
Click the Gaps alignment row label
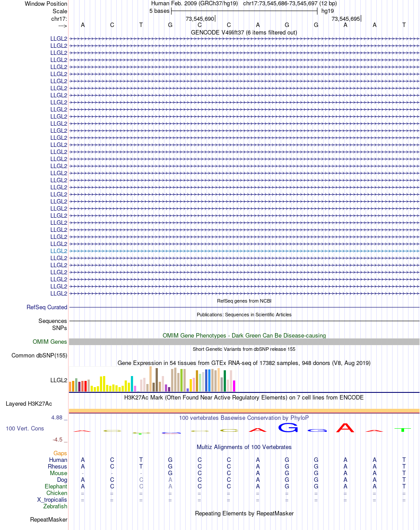point(60,453)
